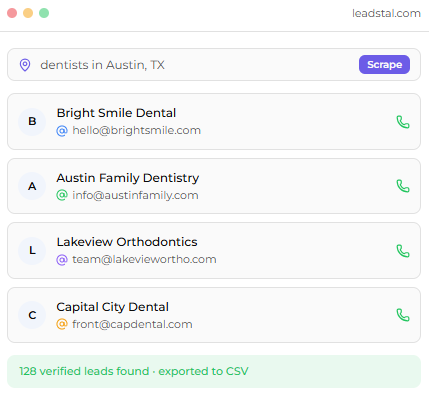The height and width of the screenshot is (396, 429).
Task: Click the orange @ icon for Capital City Dental
Action: click(x=62, y=324)
